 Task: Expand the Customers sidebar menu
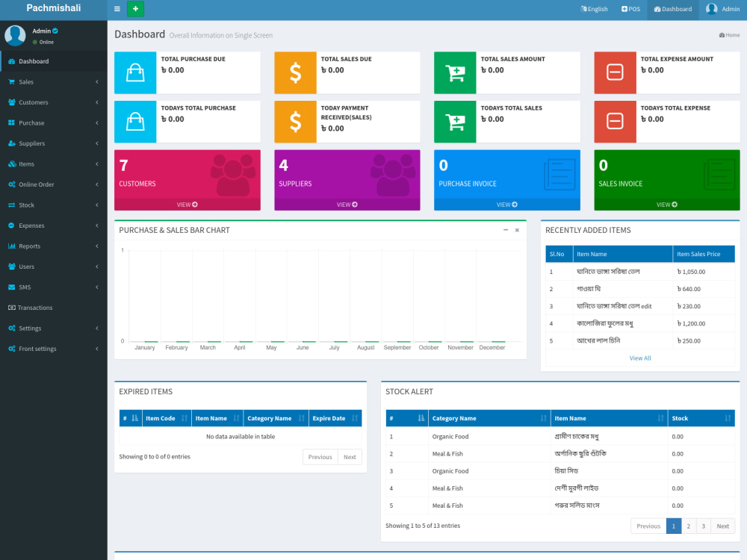(53, 102)
